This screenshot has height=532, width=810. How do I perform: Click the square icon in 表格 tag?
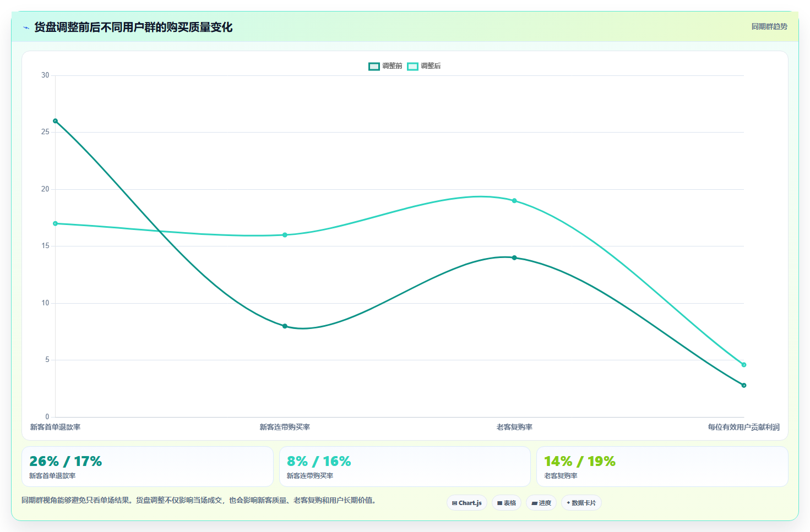coord(499,503)
